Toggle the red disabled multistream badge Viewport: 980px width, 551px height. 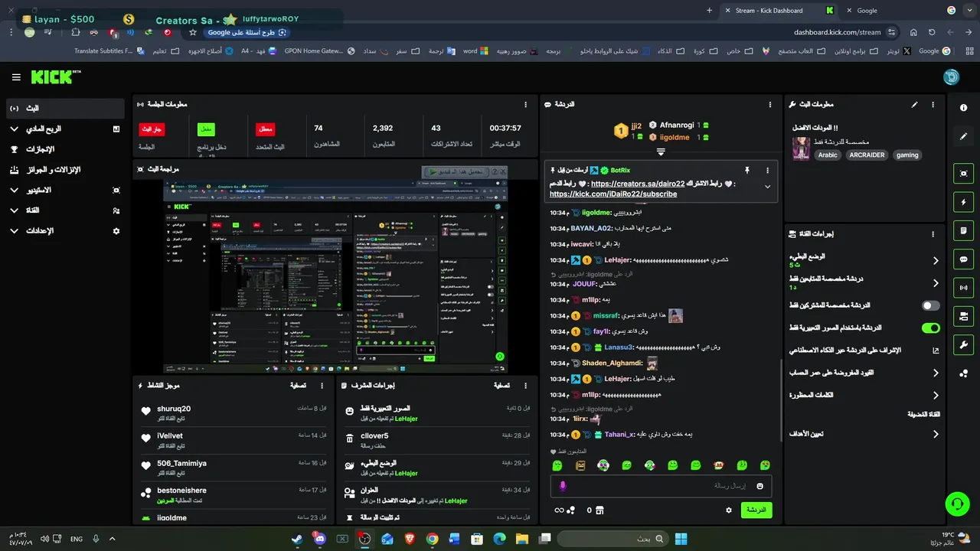point(265,129)
